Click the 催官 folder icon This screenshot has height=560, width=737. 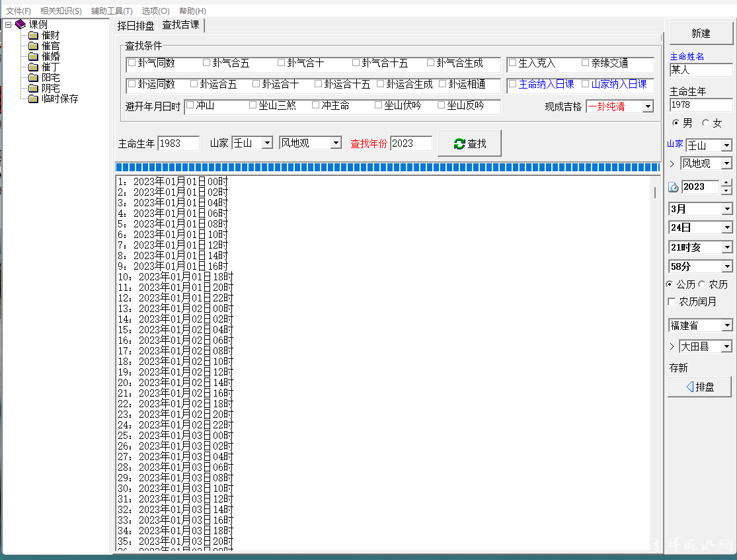pos(33,46)
